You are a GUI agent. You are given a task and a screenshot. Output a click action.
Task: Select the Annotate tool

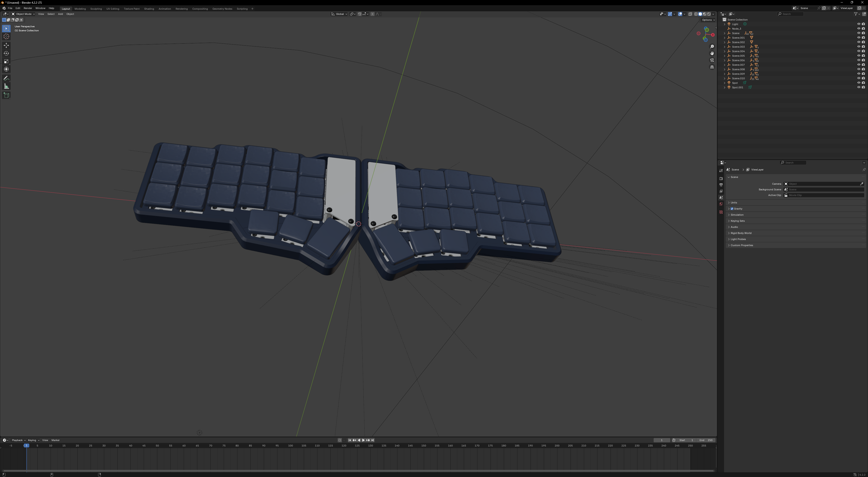click(6, 78)
